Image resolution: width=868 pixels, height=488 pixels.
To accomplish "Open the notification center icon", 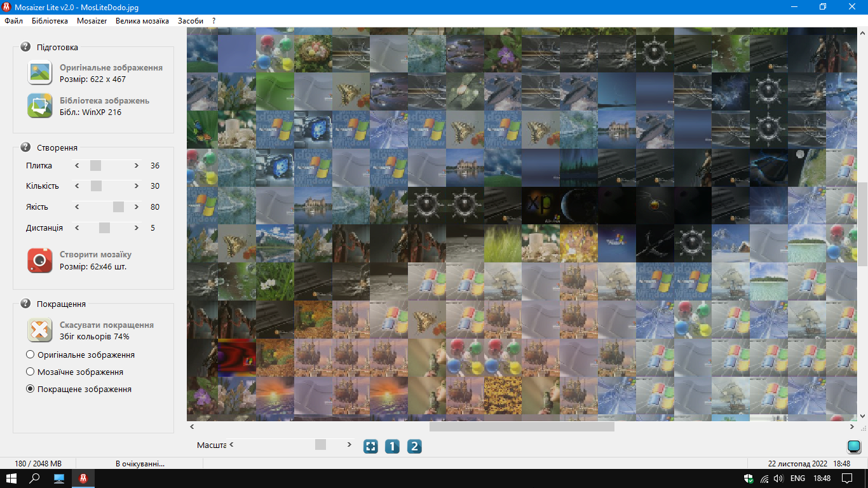I will [846, 478].
